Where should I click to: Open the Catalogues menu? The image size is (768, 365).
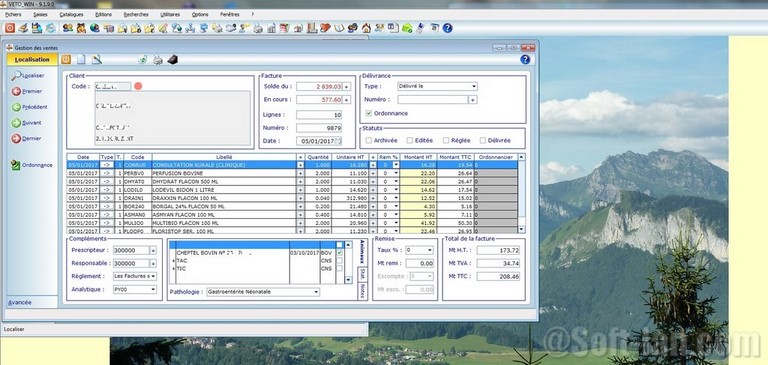point(71,15)
